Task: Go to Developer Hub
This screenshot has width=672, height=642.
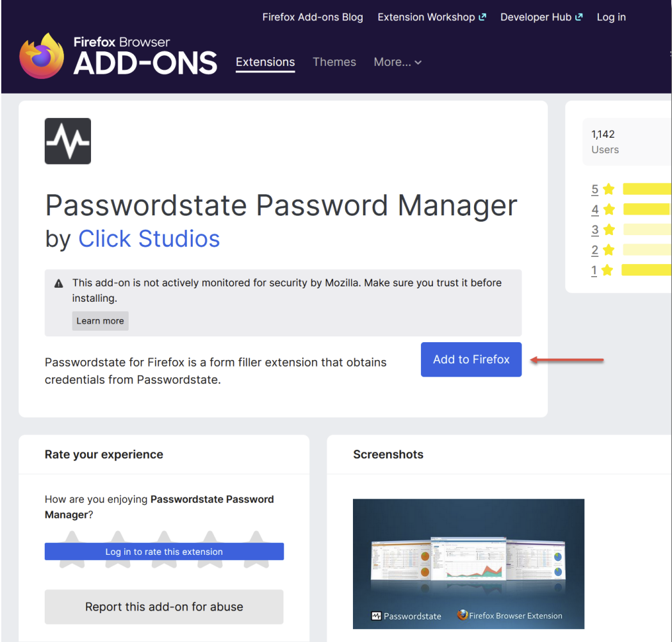Action: pos(541,17)
